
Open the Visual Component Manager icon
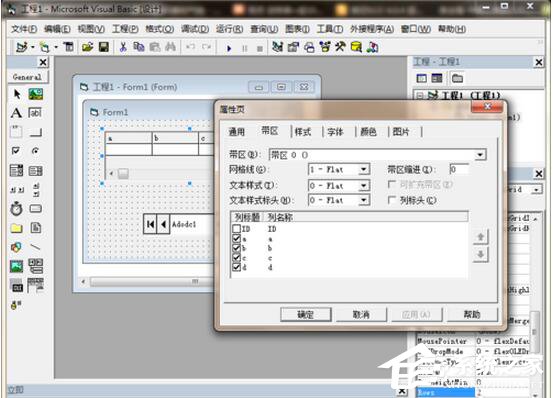pos(372,47)
